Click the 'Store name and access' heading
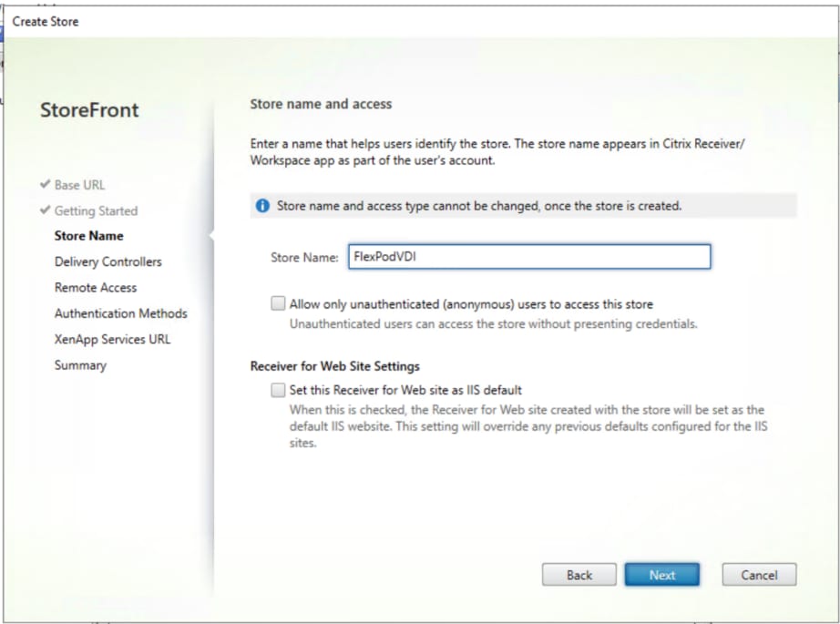This screenshot has width=840, height=624. (x=321, y=104)
